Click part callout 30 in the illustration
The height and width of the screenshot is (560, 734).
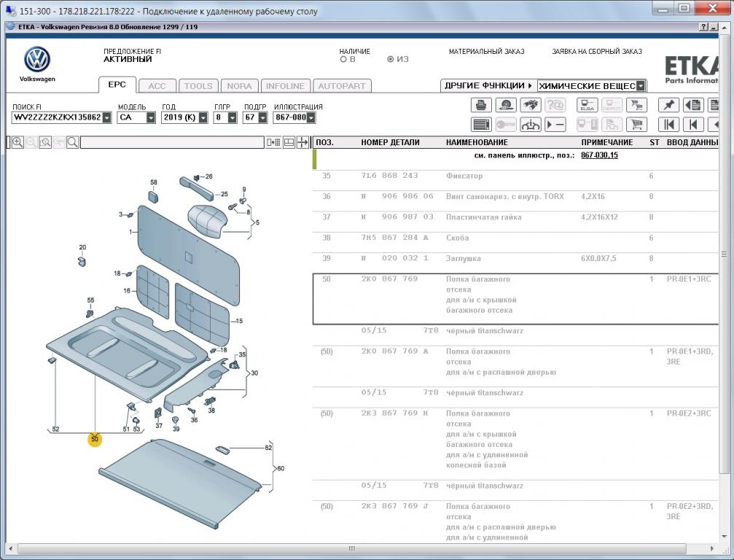[x=254, y=373]
